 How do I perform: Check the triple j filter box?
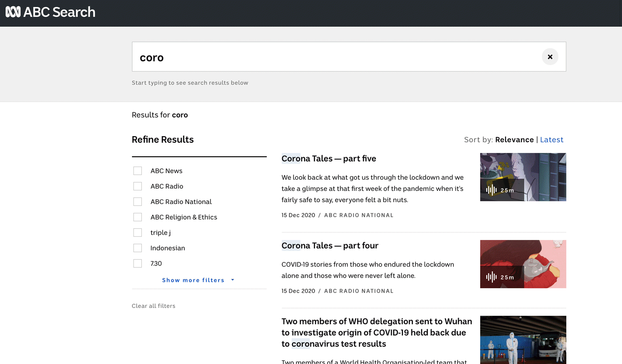[138, 233]
